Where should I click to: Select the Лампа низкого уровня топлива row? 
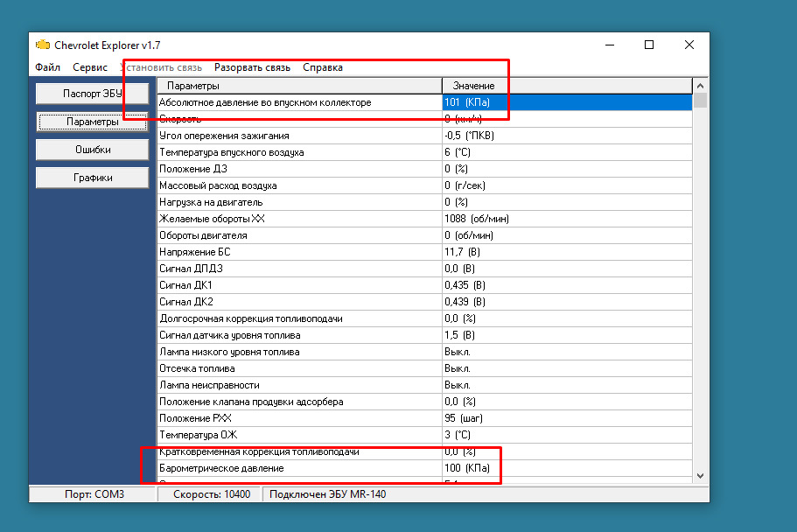coord(424,352)
